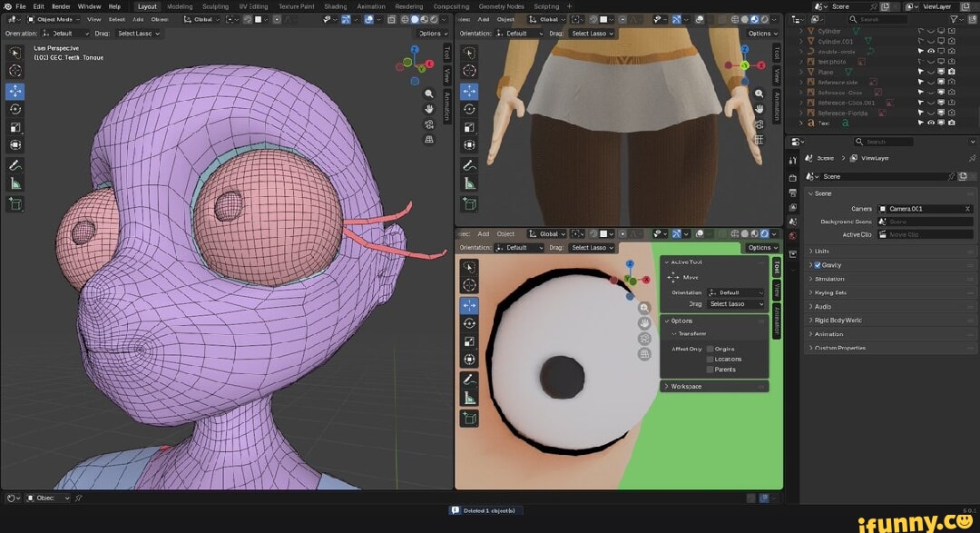Select the Measure tool in left viewport toolbar
Image resolution: width=980 pixels, height=533 pixels.
[x=15, y=184]
